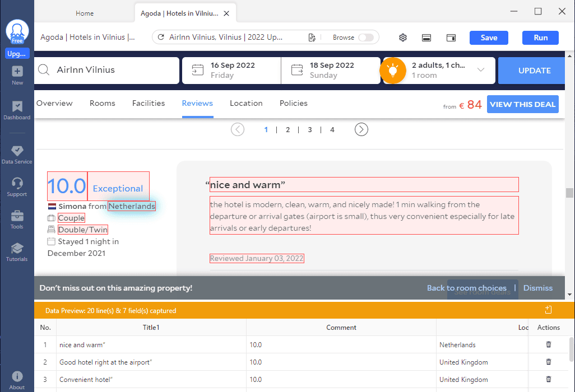Click the side panel layout icon

[451, 38]
